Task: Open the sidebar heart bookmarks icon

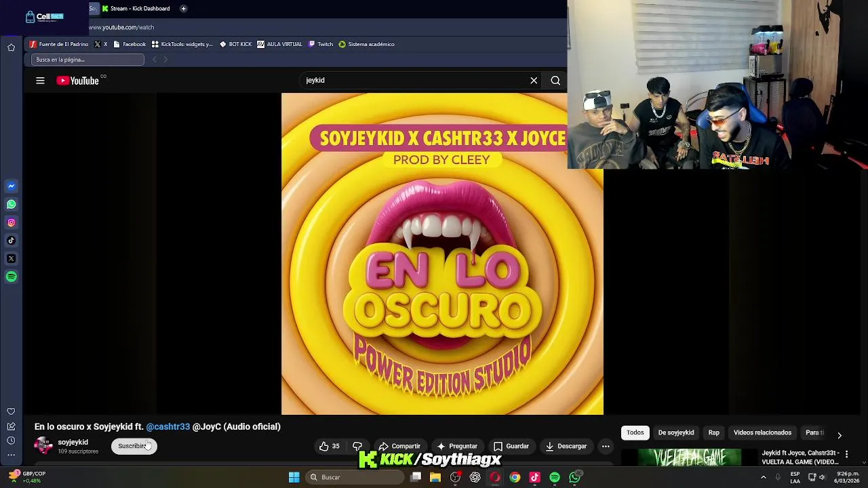Action: click(x=11, y=411)
